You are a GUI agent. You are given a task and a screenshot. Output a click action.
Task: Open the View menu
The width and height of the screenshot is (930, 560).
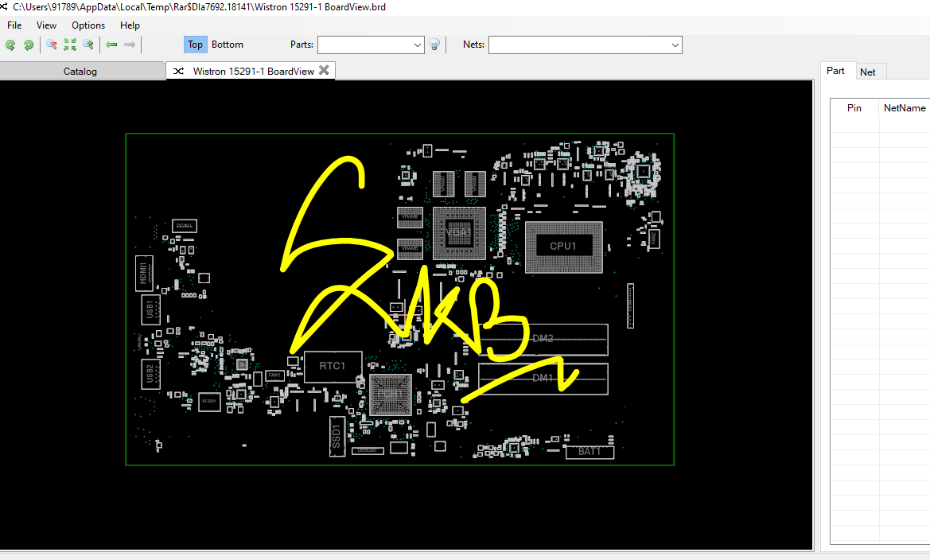(46, 25)
